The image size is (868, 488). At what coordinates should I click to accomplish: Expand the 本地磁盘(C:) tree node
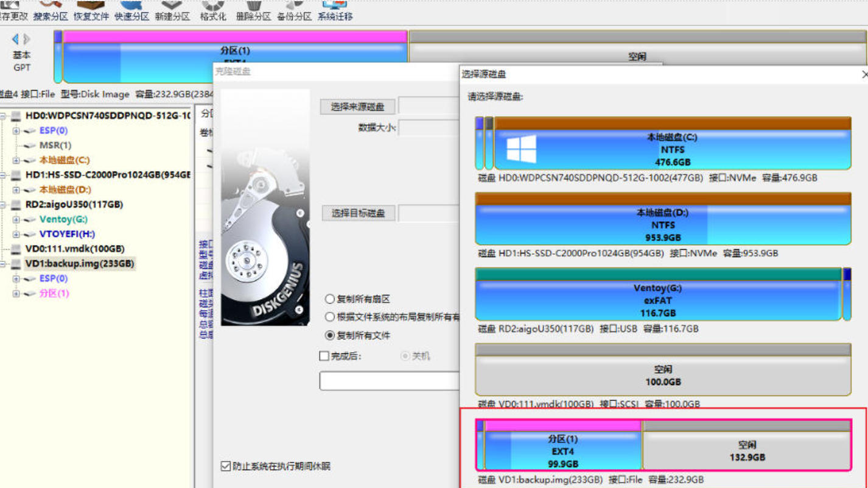(16, 161)
